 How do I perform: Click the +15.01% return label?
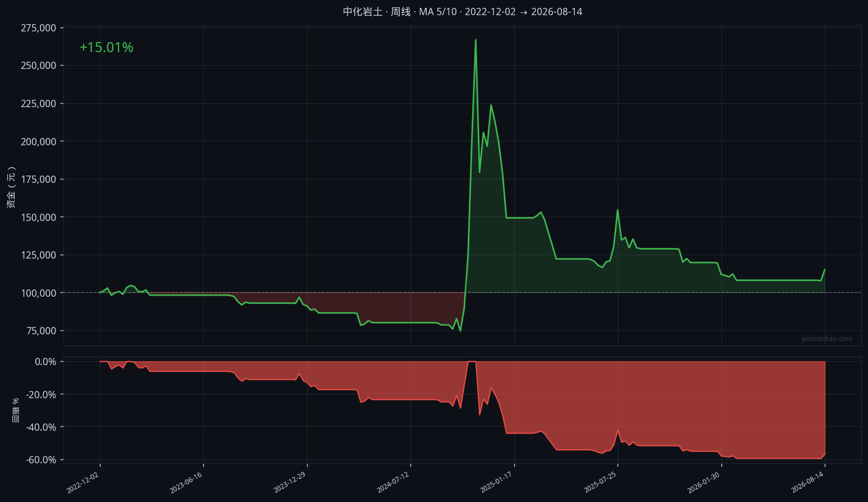point(107,48)
